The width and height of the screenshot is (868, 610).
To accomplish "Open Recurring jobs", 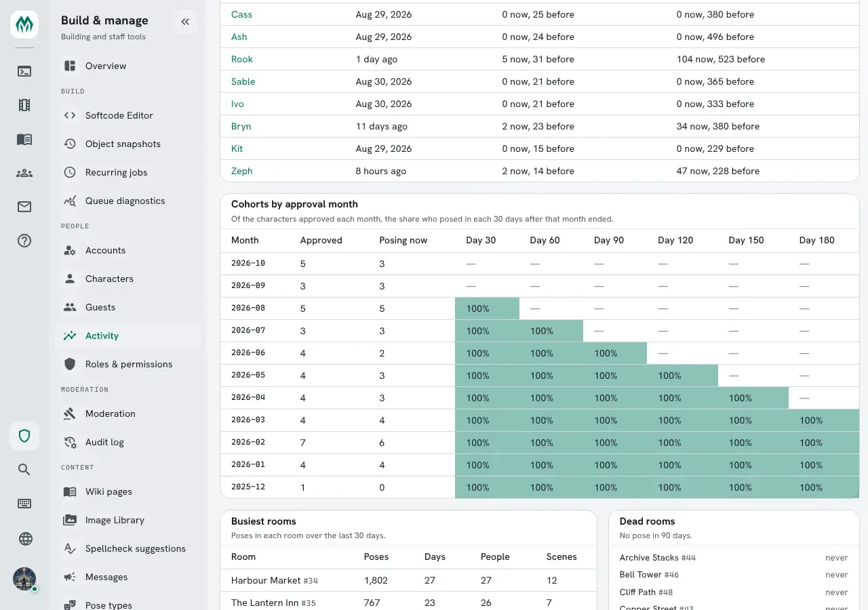I will [x=127, y=172].
